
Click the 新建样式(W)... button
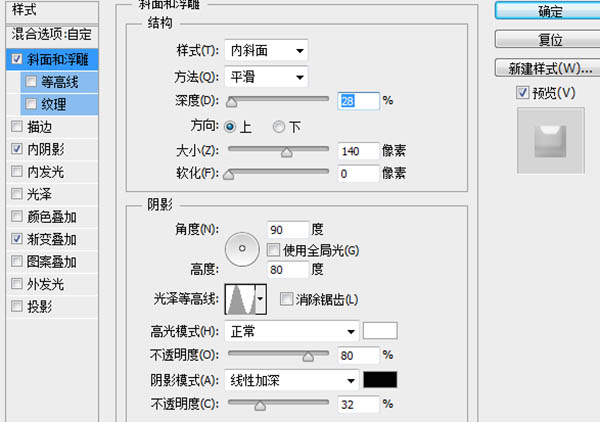tap(550, 69)
